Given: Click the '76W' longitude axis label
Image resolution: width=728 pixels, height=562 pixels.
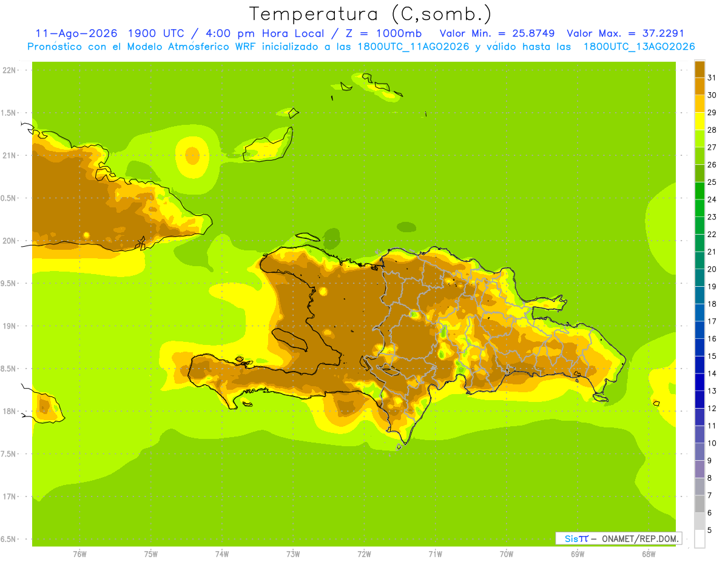Looking at the screenshot, I should (79, 554).
